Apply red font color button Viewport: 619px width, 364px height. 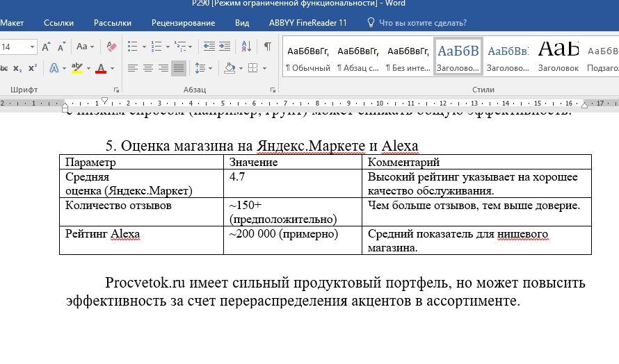click(x=101, y=68)
